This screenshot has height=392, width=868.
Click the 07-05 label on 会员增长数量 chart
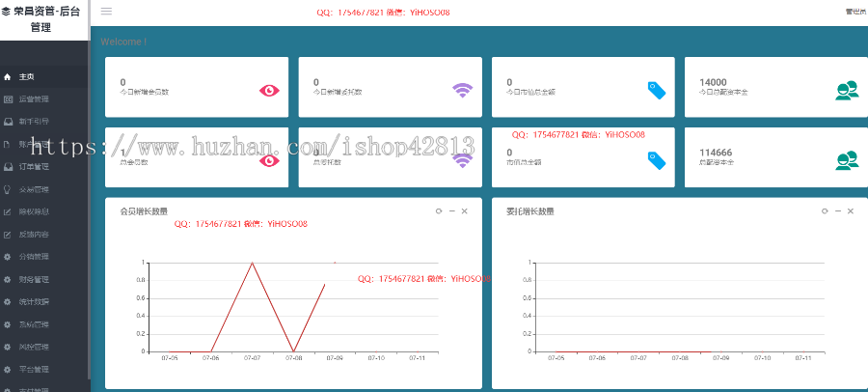click(170, 359)
